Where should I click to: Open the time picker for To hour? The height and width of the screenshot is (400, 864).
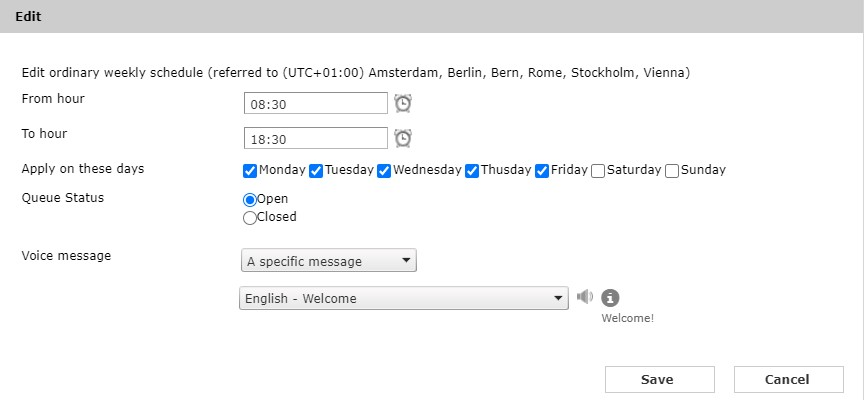[x=403, y=138]
